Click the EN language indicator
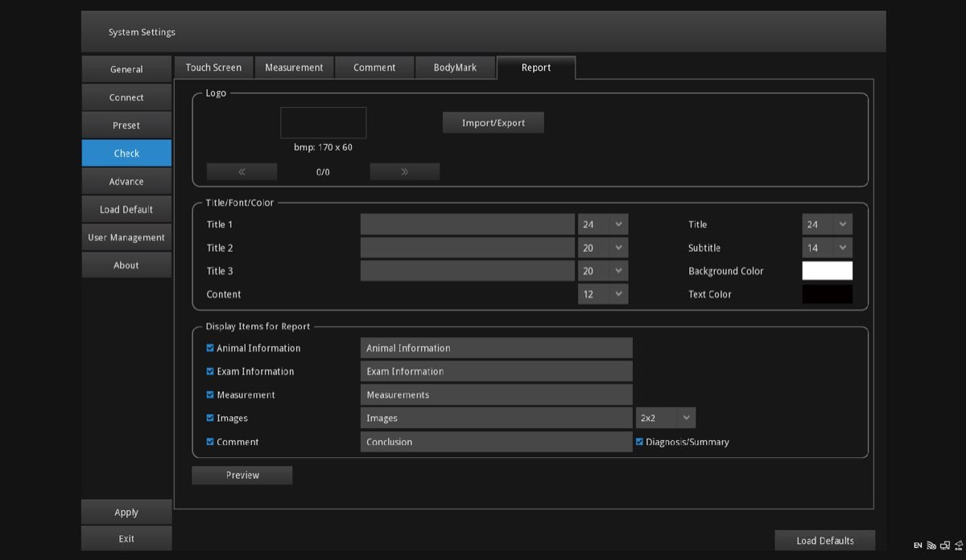The image size is (966, 560). click(x=918, y=546)
